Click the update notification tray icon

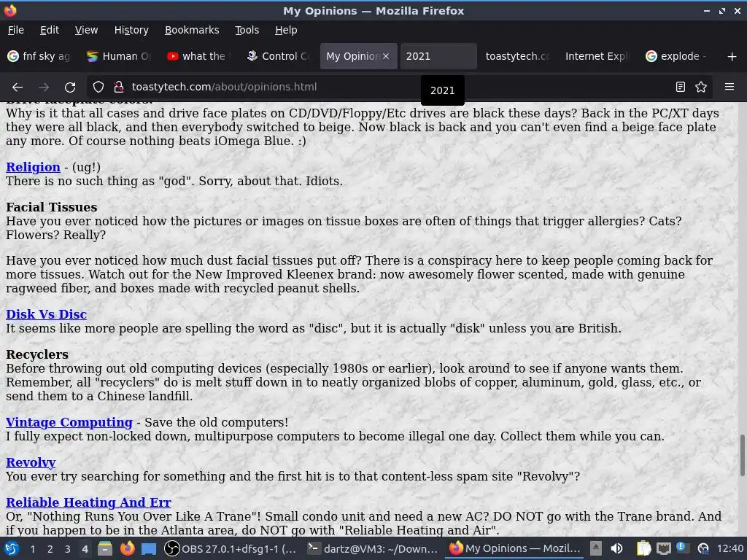tap(683, 548)
